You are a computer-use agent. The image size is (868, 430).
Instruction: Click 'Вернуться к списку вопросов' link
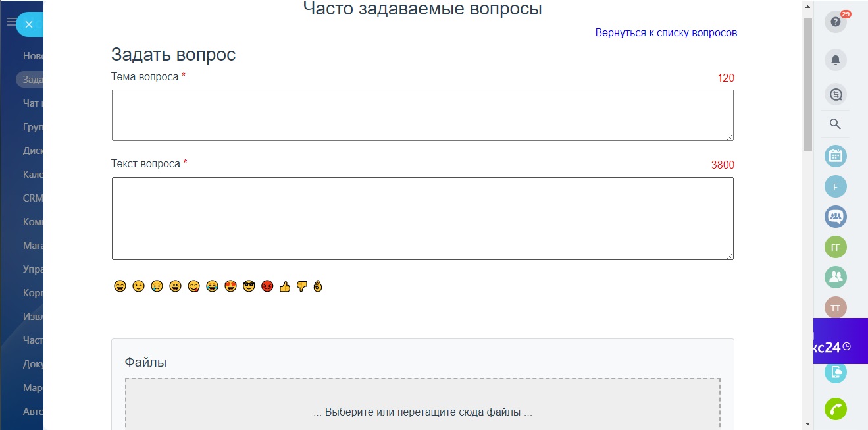[666, 32]
